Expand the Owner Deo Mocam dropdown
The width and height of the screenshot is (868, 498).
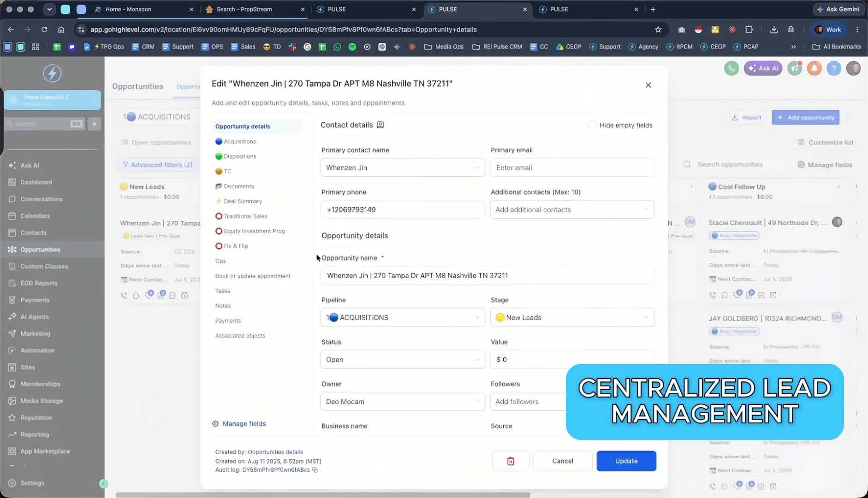(x=403, y=402)
